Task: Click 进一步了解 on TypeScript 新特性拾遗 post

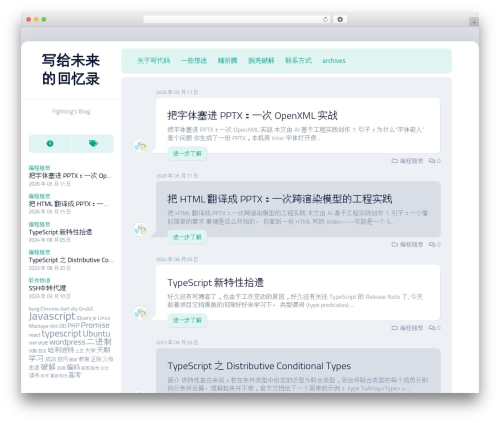Action: coord(187,320)
